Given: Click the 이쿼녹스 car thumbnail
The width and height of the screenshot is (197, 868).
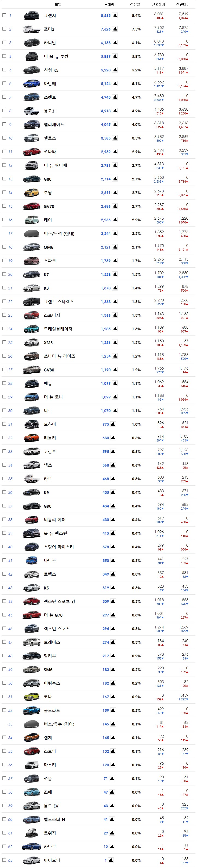Looking at the screenshot, I should point(32,683).
